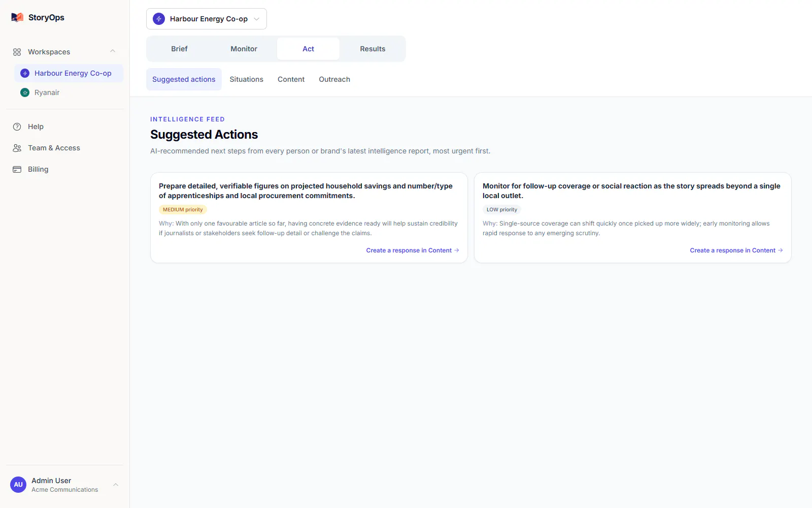Open the Ryanair workspace
The width and height of the screenshot is (812, 508).
coord(69,92)
